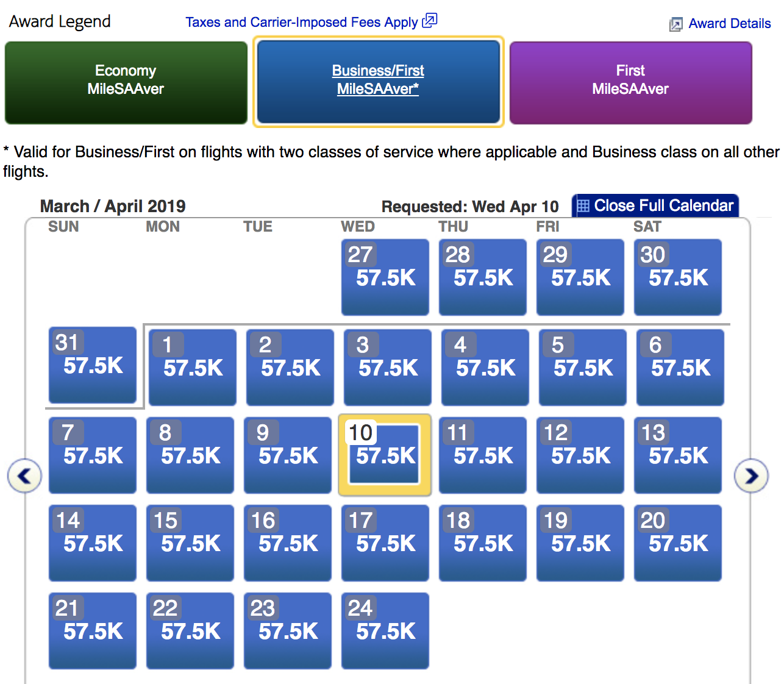Pick April 15 for 57.5K miles
The height and width of the screenshot is (684, 784).
[190, 543]
